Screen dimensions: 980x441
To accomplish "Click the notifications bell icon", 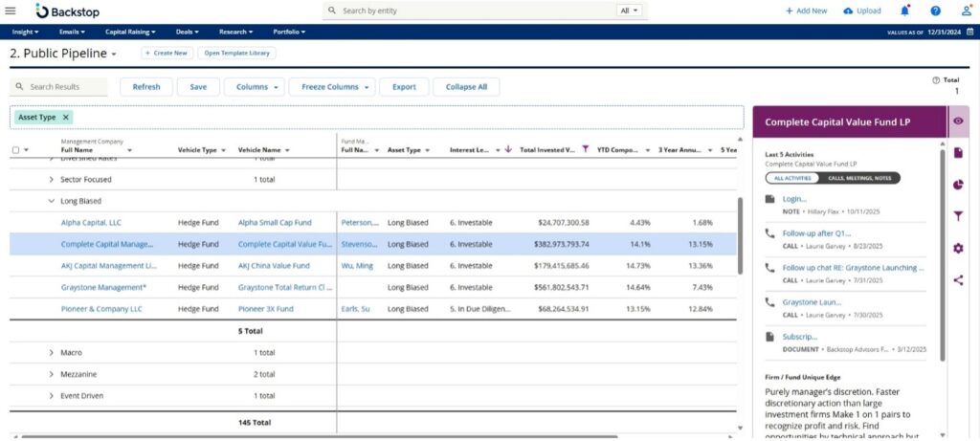I will (905, 11).
